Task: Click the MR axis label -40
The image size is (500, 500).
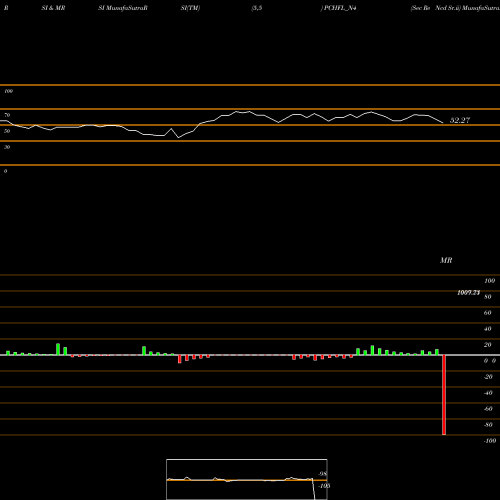Action: click(x=488, y=393)
